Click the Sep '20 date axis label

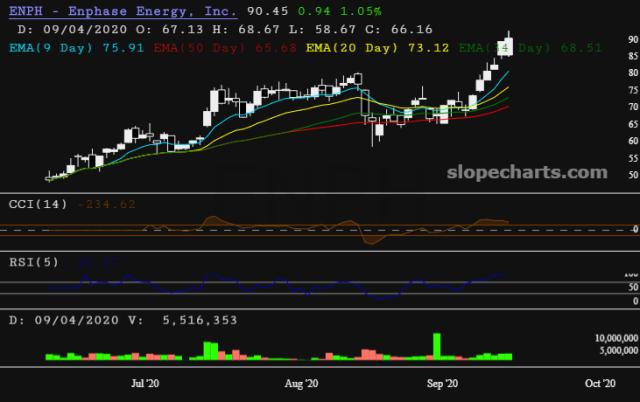(x=442, y=383)
